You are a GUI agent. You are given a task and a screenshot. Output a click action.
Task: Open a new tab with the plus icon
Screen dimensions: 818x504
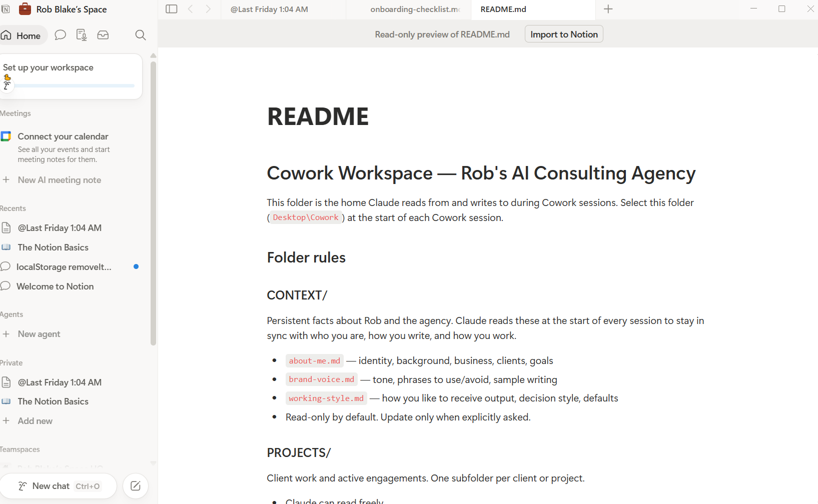pyautogui.click(x=608, y=9)
